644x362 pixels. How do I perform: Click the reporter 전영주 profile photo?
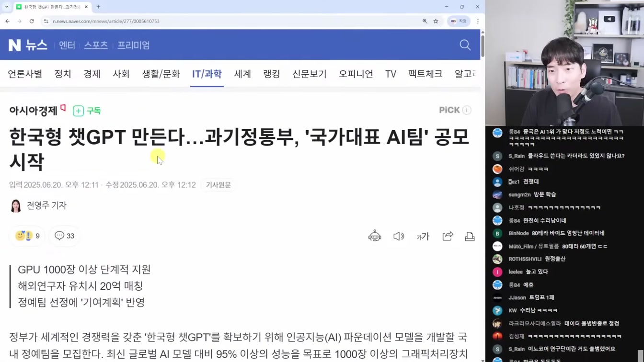(x=16, y=205)
